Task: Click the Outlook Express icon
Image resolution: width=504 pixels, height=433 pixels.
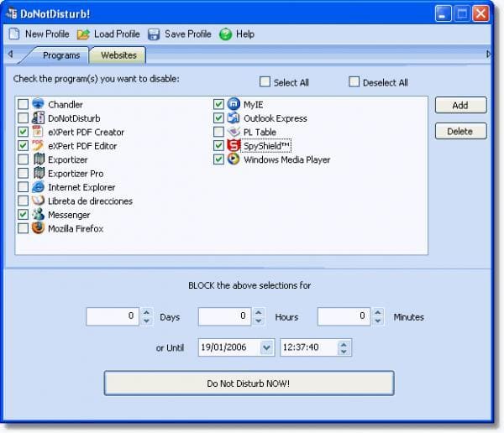Action: [x=234, y=117]
